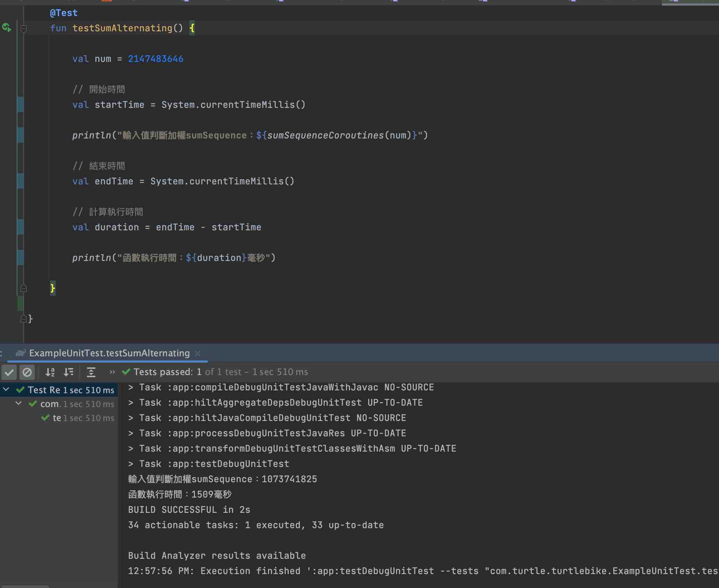Click Task :app:processDebugUnitTestJavaRes UP-TO-DATE line

coord(267,433)
